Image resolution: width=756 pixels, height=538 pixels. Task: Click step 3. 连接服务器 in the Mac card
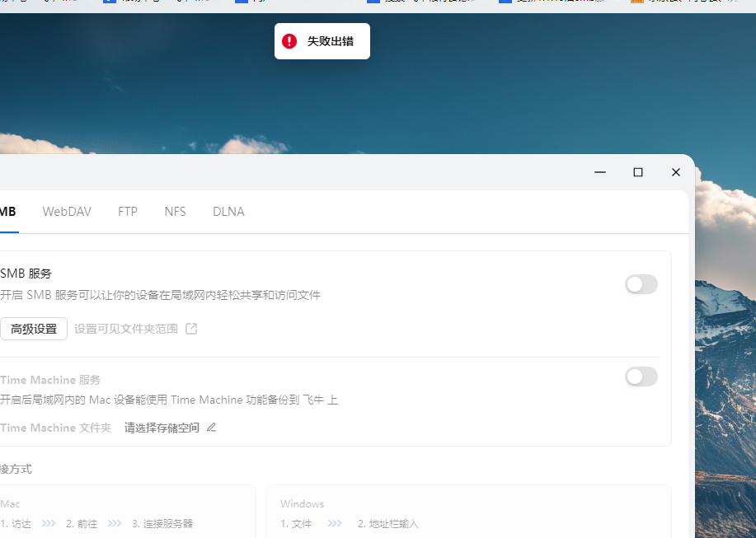click(161, 522)
